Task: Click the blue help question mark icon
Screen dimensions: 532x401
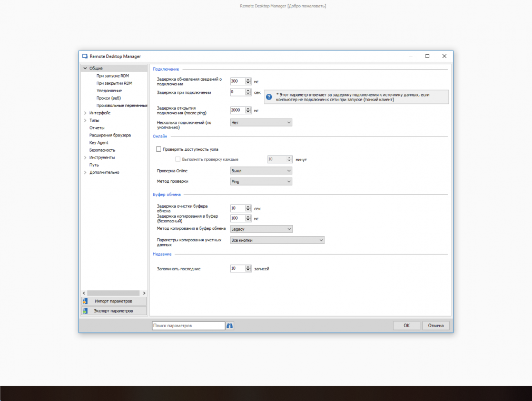Action: 269,97
